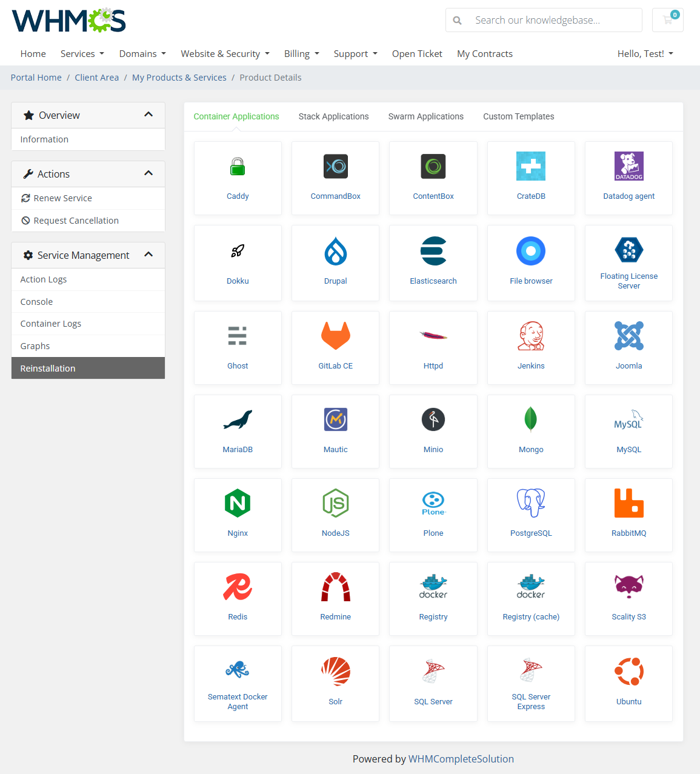Choose the Elasticsearch application
The width and height of the screenshot is (700, 774).
tap(433, 263)
